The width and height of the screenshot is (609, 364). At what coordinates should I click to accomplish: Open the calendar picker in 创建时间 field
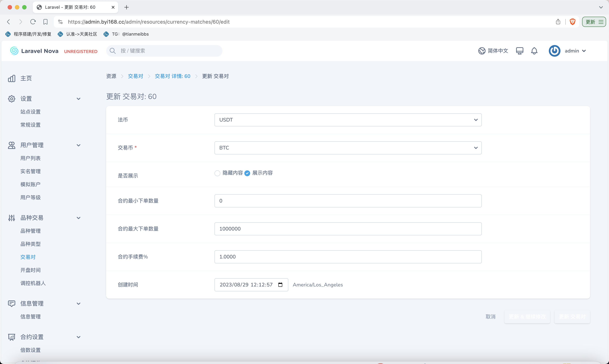pyautogui.click(x=280, y=284)
